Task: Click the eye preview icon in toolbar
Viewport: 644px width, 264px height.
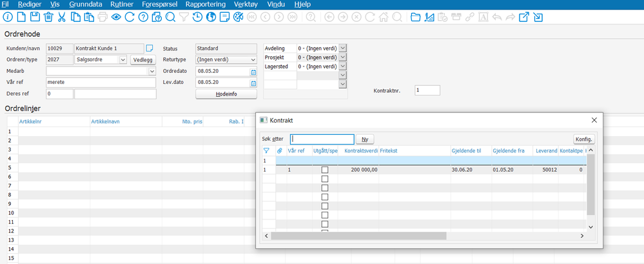Action: (116, 17)
